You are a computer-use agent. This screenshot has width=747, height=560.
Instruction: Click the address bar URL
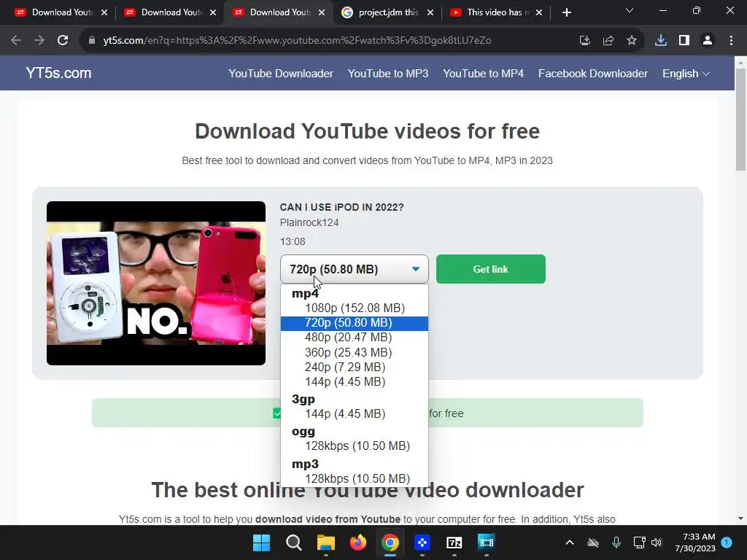point(298,41)
